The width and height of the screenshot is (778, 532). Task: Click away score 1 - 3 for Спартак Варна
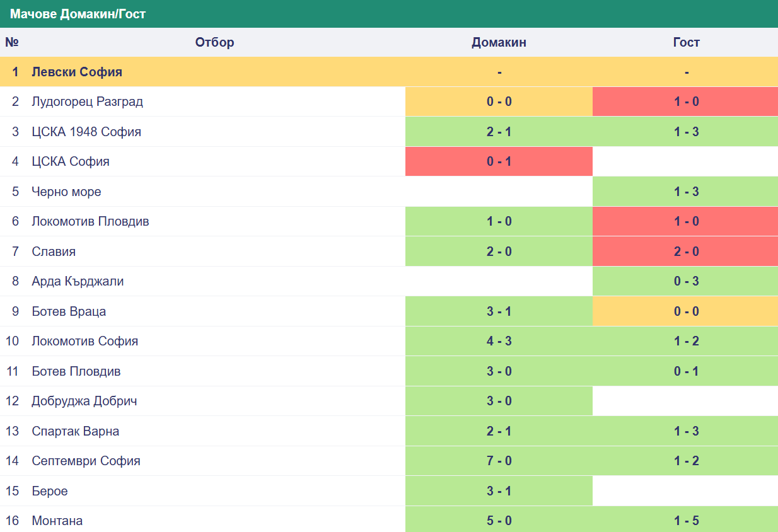686,431
